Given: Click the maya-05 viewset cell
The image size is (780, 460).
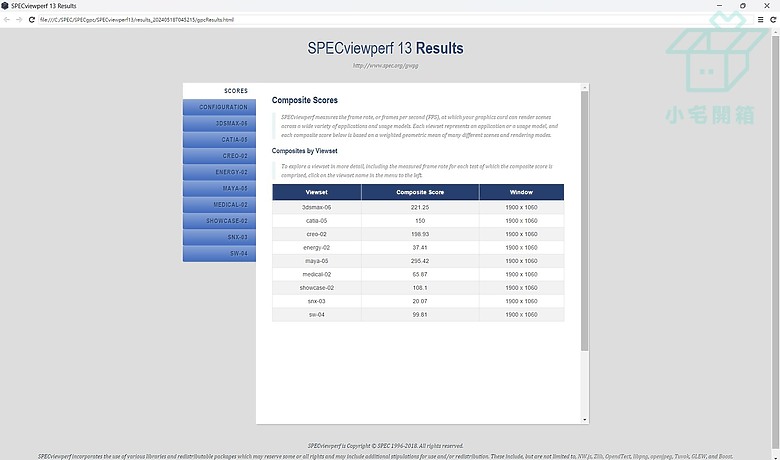Looking at the screenshot, I should (316, 261).
